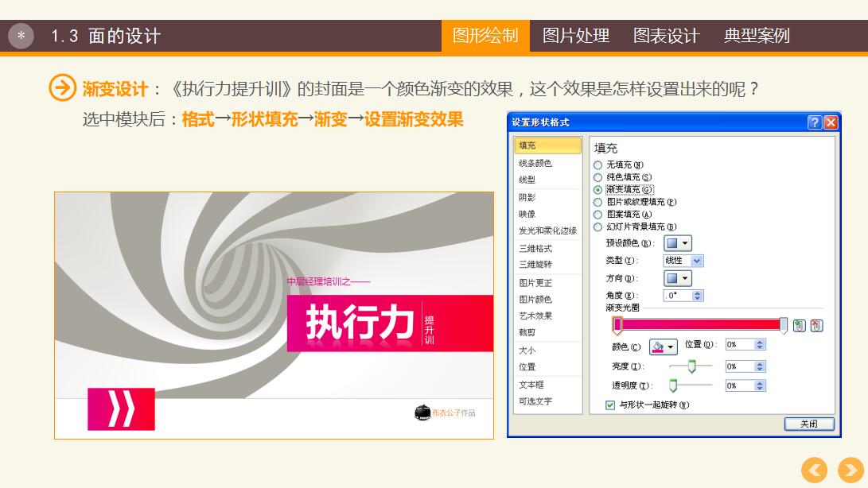Image resolution: width=868 pixels, height=488 pixels.
Task: Open the 图表设计 tab
Action: pyautogui.click(x=666, y=36)
